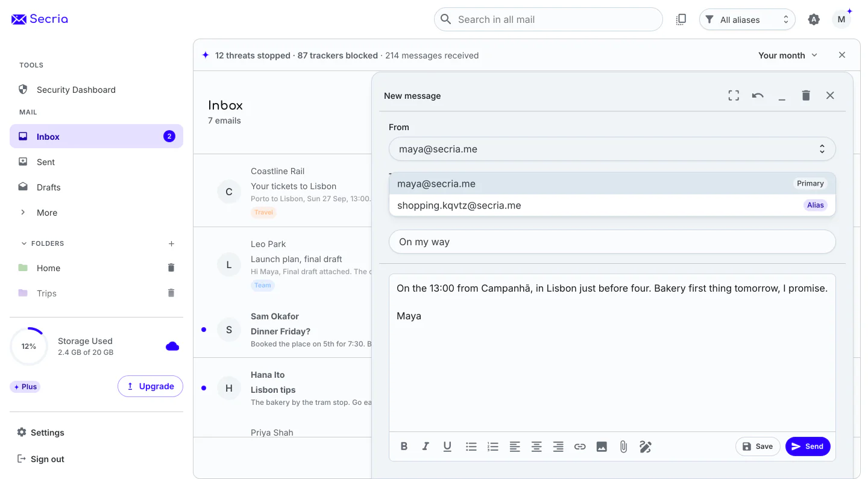The height and width of the screenshot is (479, 868).
Task: Attach a file with the paperclip icon
Action: [x=623, y=446]
